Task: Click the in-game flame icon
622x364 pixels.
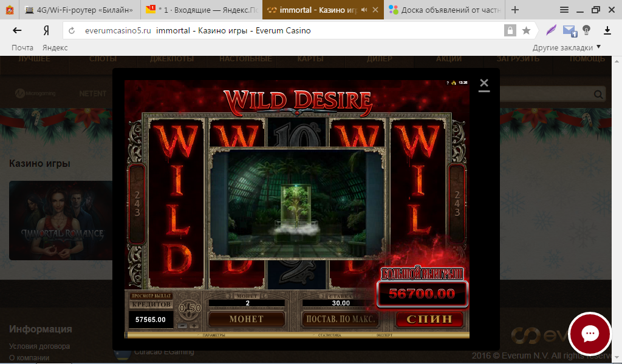Action: (454, 83)
